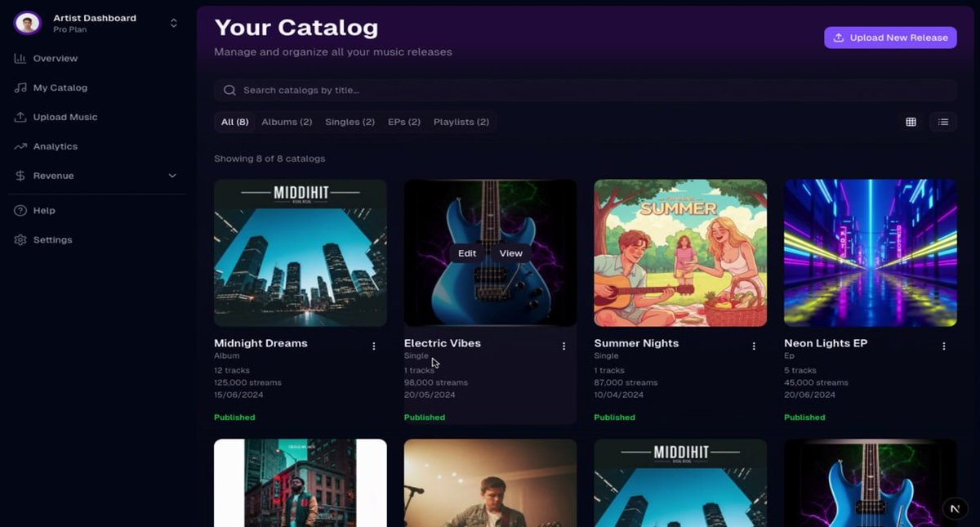Click the Upload Music sidebar icon
The image size is (980, 527).
[20, 118]
